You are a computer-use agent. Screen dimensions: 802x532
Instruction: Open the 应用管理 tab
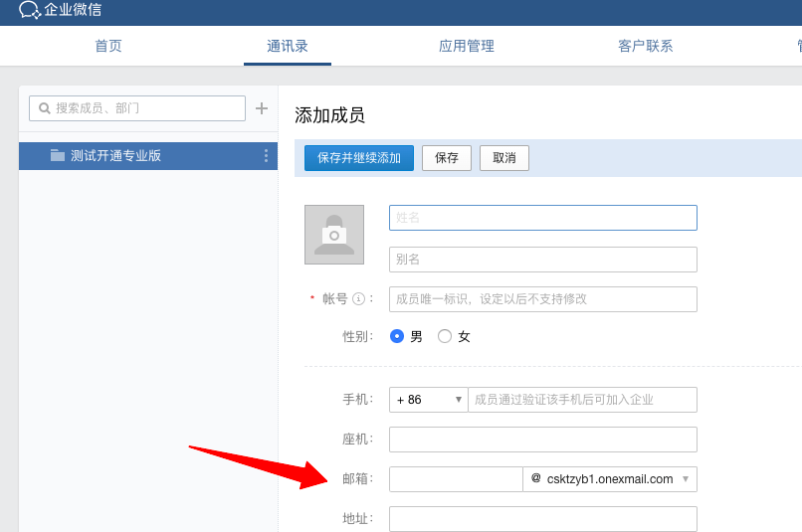(467, 46)
